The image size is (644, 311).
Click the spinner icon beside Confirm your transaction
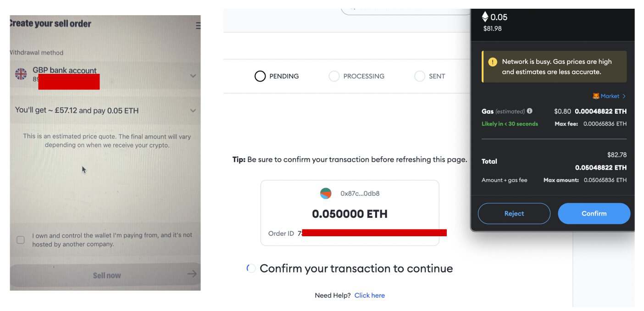(250, 268)
